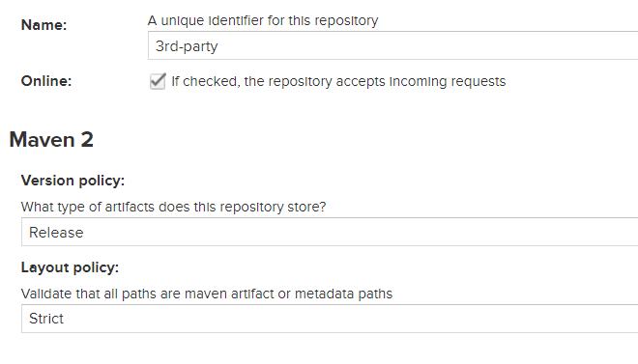Click 'Validate that all paths' help text

(x=207, y=294)
